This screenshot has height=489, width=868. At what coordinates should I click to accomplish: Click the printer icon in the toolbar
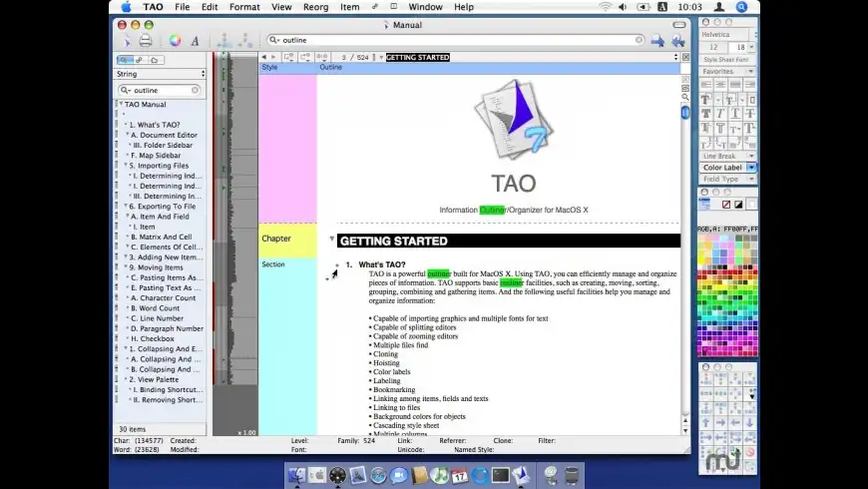[x=146, y=41]
